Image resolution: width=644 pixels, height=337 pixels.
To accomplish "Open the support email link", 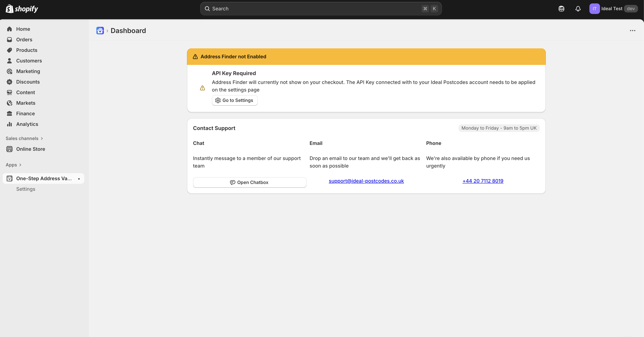I will pos(366,181).
